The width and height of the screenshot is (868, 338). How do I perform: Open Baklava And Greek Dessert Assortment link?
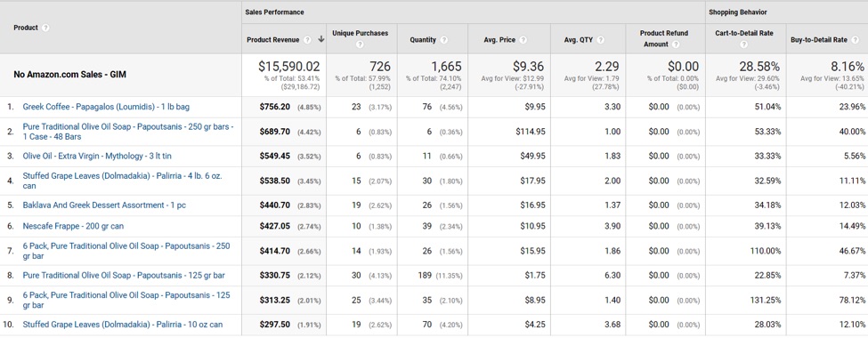coord(104,205)
